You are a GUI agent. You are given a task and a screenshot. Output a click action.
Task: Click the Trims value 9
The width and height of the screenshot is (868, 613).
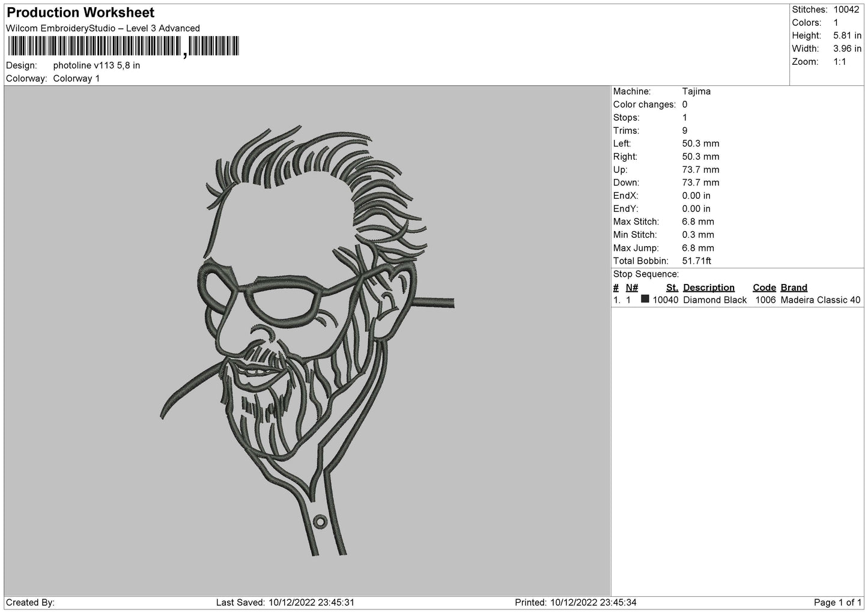(685, 131)
